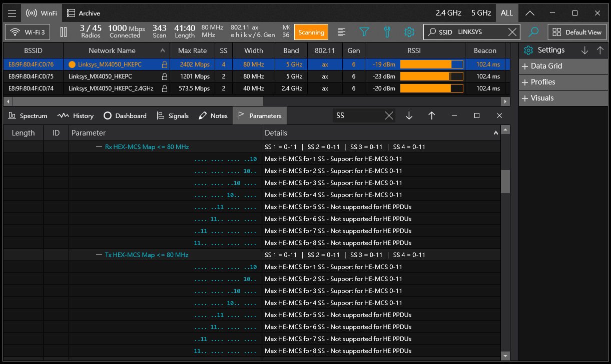
Task: Expand the Data Grid settings section
Action: pos(563,66)
